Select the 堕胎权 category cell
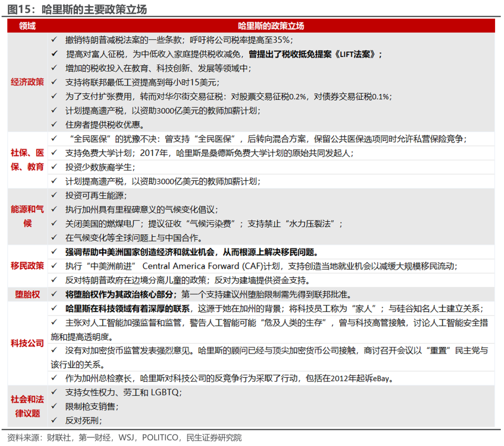Screen dimensions: 504x446 click(x=28, y=294)
